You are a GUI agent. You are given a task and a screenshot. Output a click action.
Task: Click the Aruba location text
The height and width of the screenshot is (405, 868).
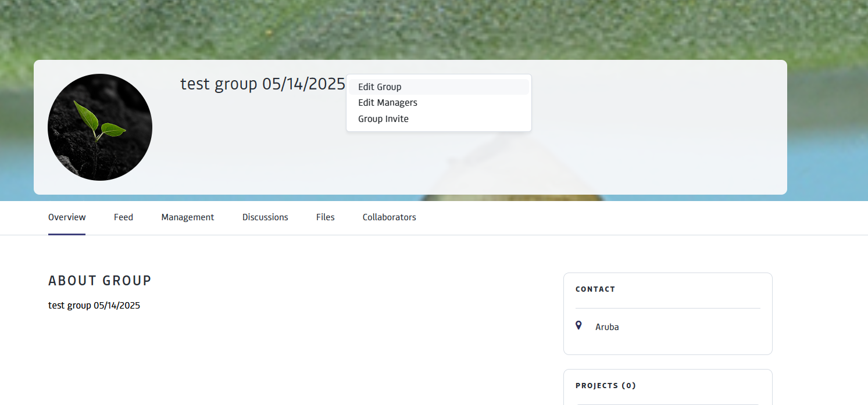(x=607, y=327)
